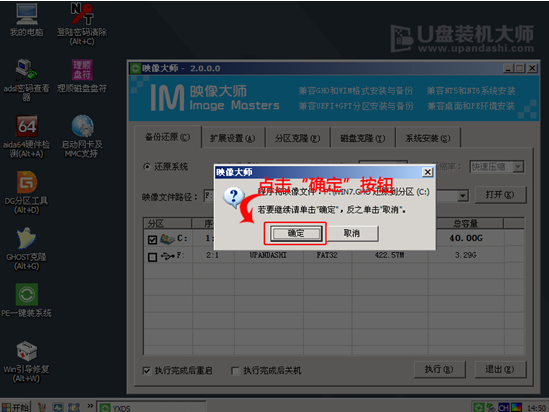Switch to the 分区克隆(P) tab

[x=298, y=138]
